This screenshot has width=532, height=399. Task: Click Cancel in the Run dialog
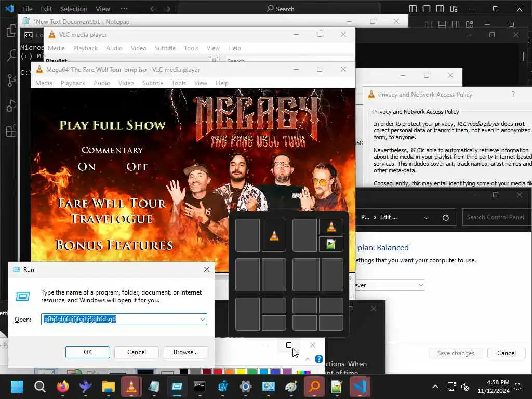click(x=137, y=352)
